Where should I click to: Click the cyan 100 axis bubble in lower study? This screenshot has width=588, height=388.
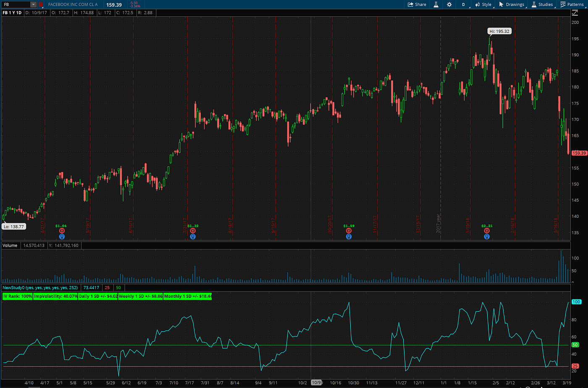(x=576, y=302)
